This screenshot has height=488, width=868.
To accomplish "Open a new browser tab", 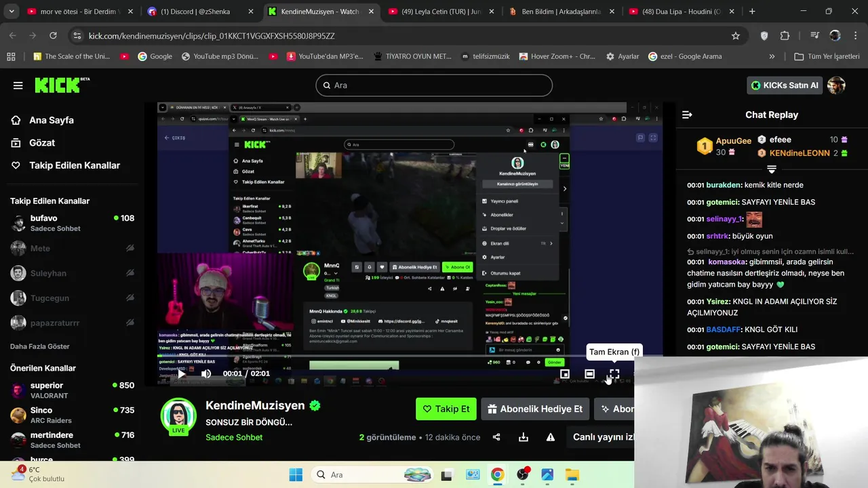I will click(752, 12).
